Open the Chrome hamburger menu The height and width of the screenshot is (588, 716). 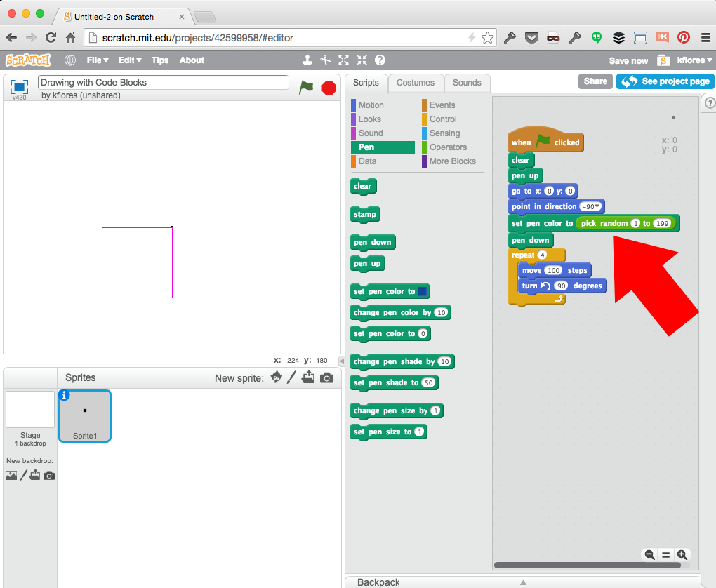pyautogui.click(x=705, y=37)
